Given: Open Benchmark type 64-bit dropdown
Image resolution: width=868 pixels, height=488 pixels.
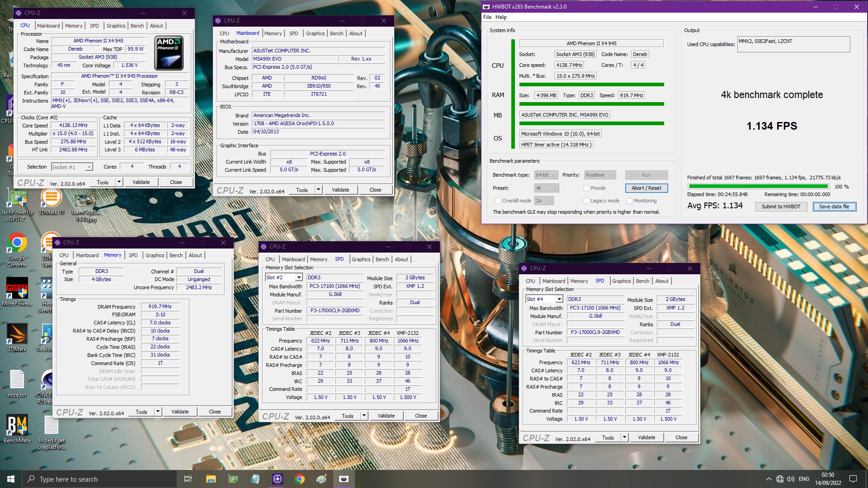Looking at the screenshot, I should pos(547,175).
